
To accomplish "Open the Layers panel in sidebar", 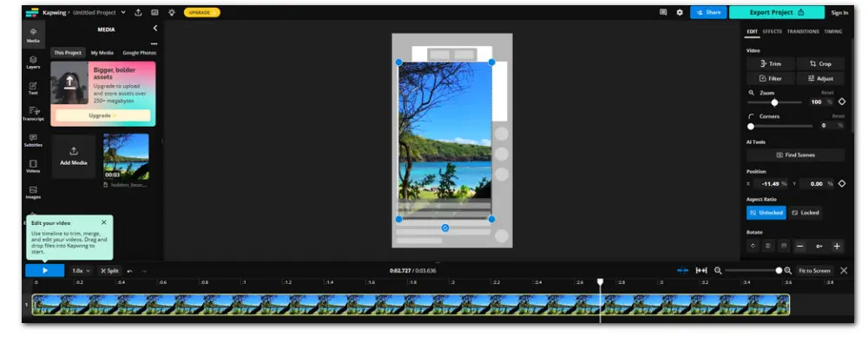I will point(33,62).
